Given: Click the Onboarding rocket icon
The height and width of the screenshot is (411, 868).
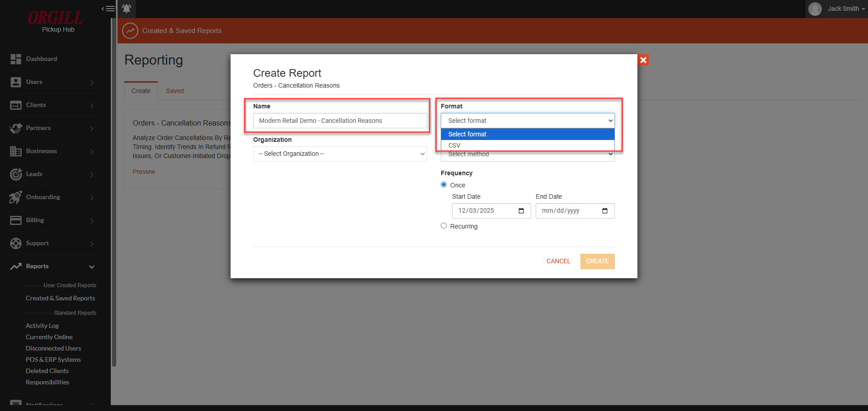Looking at the screenshot, I should [x=16, y=197].
